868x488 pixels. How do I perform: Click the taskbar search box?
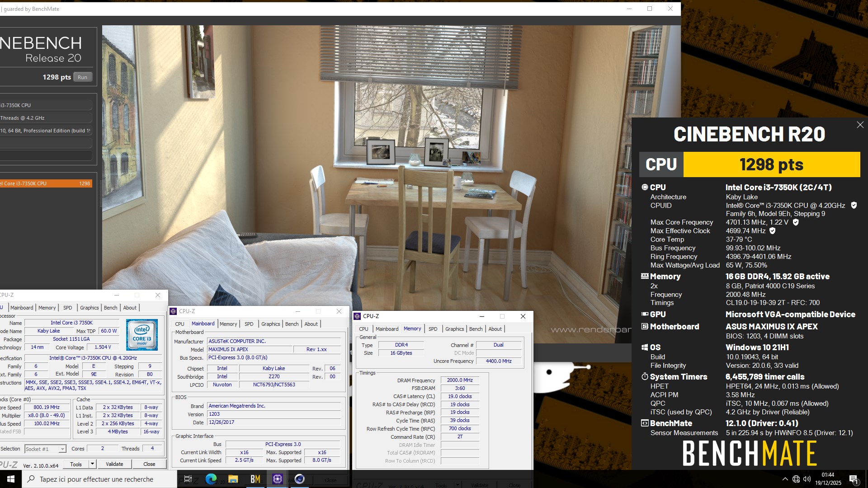[x=99, y=479]
